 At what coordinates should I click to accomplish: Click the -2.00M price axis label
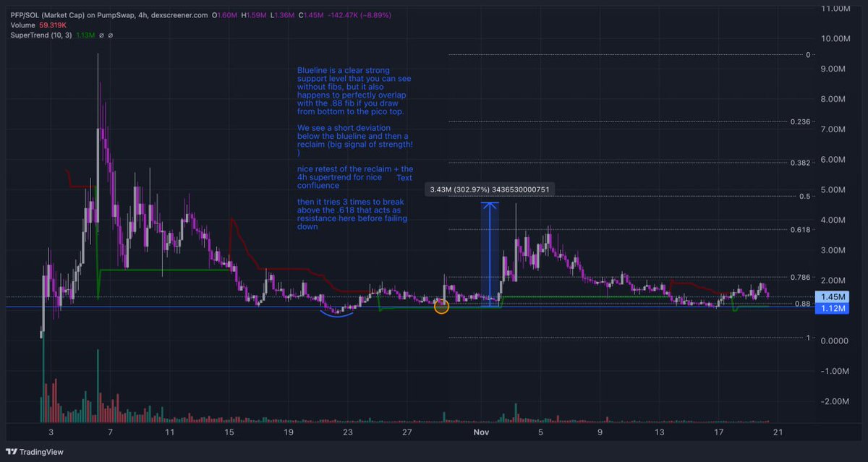[x=836, y=401]
